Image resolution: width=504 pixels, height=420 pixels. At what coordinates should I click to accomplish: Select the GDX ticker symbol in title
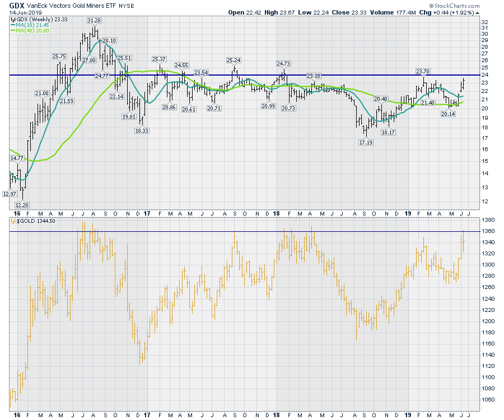(x=17, y=4)
